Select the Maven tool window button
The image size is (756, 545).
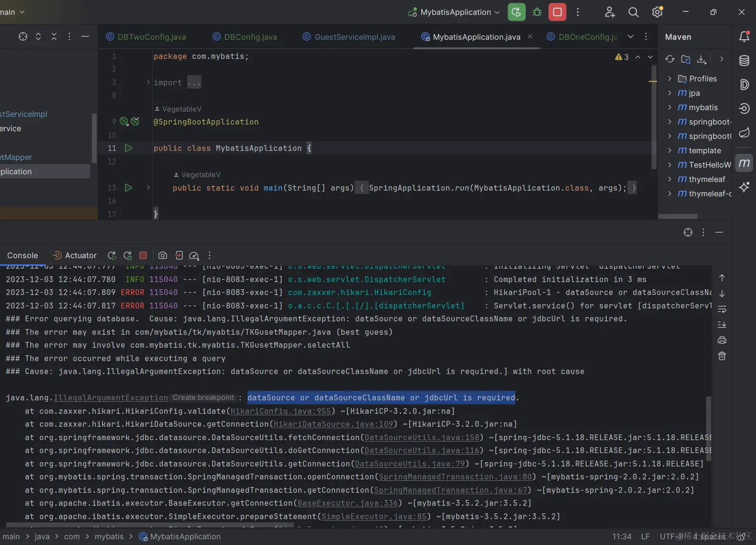(x=744, y=163)
